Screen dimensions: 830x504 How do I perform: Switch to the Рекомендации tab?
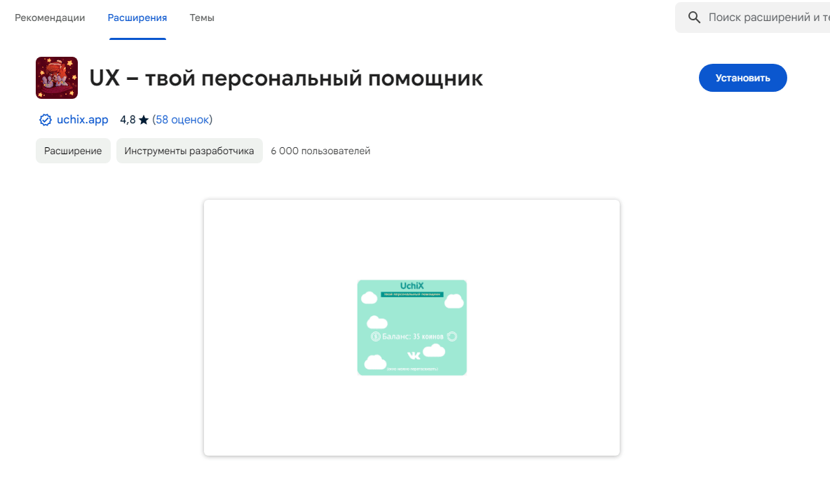coord(49,18)
